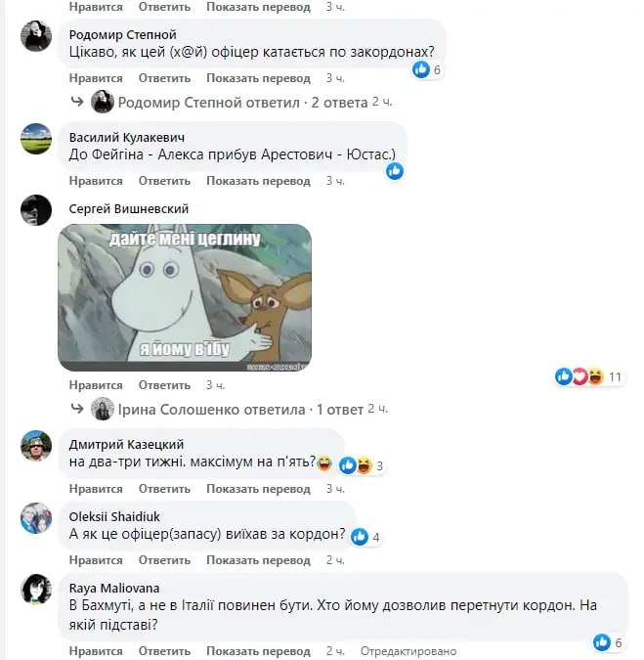Image resolution: width=644 pixels, height=660 pixels.
Task: Open Raya Maliovana's profile avatar
Action: 36,590
